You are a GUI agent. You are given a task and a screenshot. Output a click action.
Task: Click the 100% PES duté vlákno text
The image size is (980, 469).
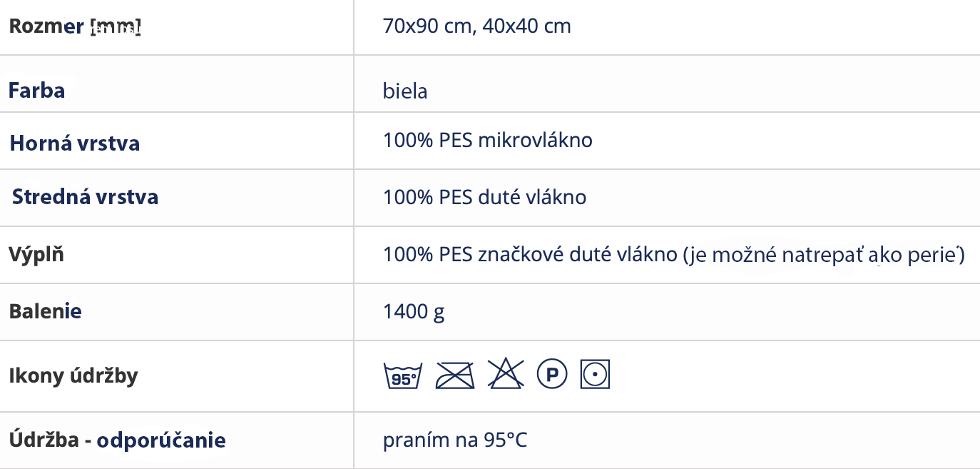click(485, 197)
